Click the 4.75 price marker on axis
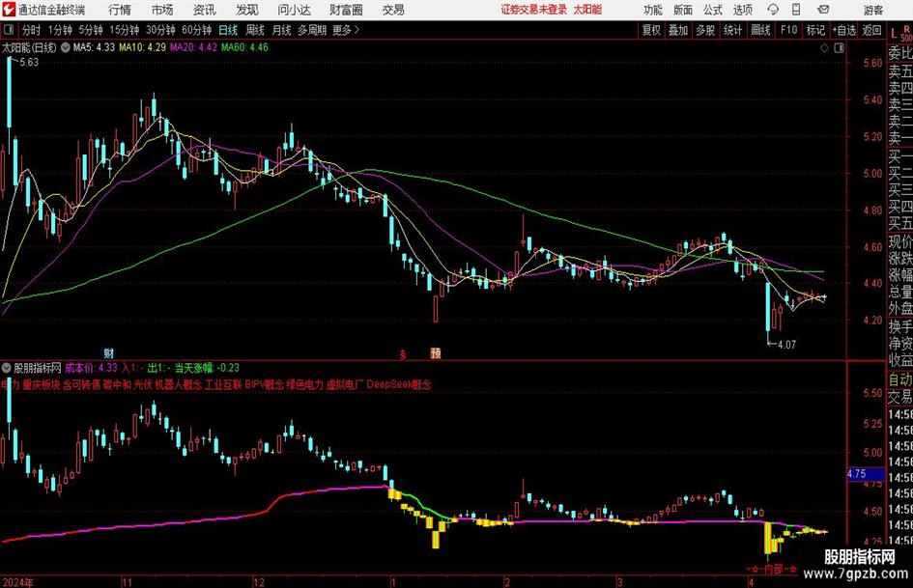Image resolution: width=913 pixels, height=588 pixels. [x=866, y=474]
